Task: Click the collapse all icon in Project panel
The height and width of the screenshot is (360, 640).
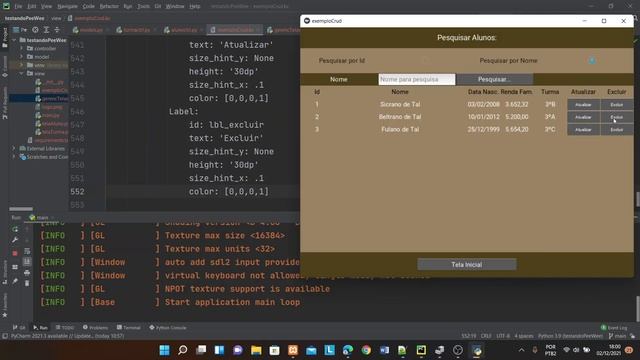Action: click(x=57, y=30)
